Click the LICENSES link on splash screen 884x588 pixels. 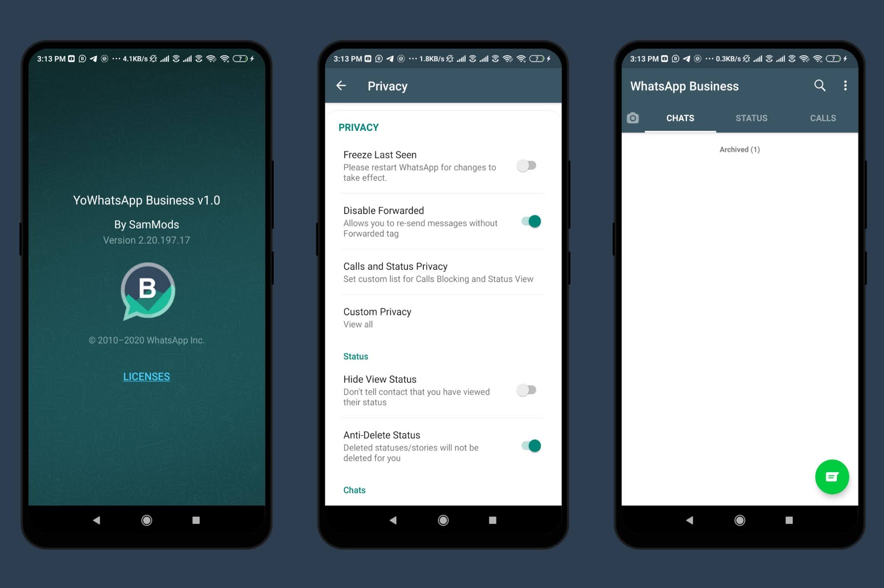point(147,376)
